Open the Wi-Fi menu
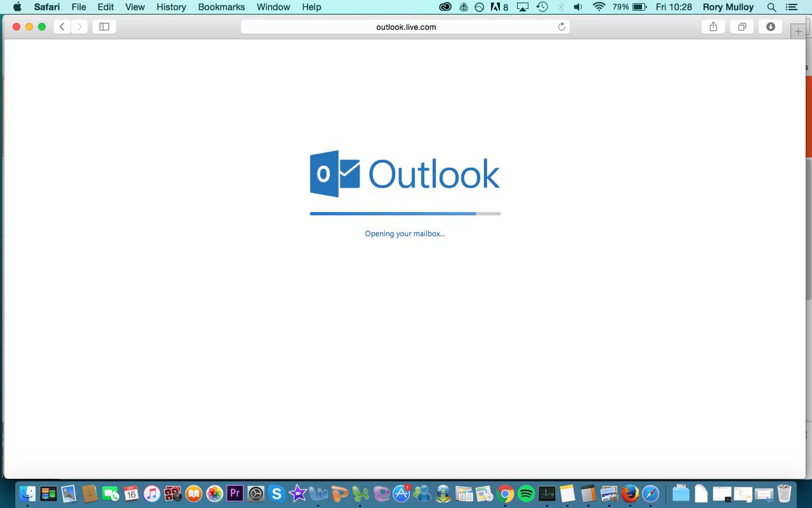The height and width of the screenshot is (508, 812). [598, 7]
